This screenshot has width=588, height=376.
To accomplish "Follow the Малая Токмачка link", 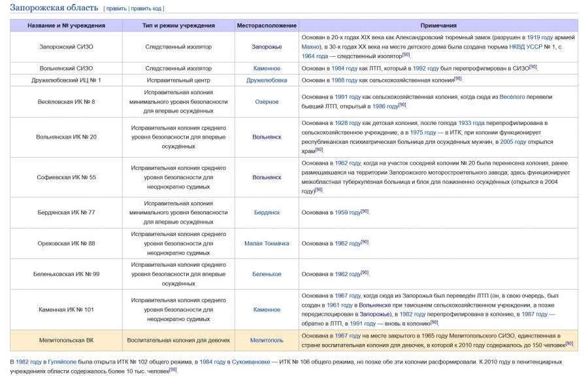I will pos(267,243).
